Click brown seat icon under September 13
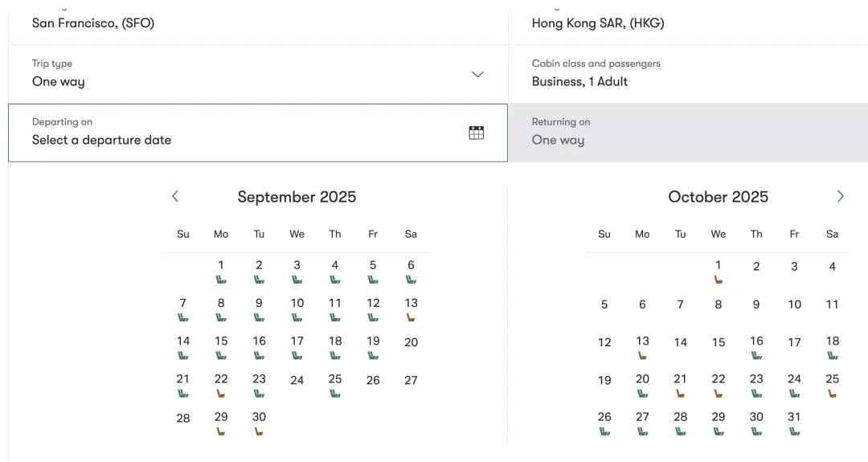The height and width of the screenshot is (462, 868). tap(411, 317)
